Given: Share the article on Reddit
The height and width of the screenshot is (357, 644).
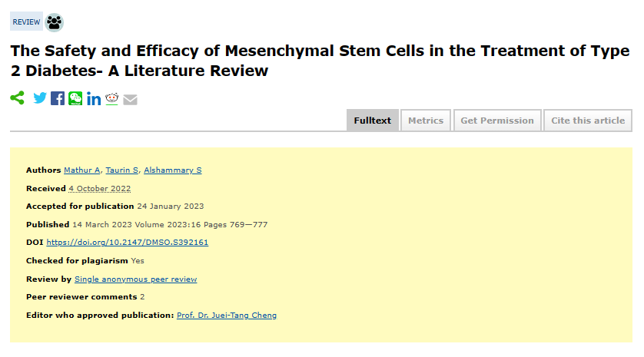Looking at the screenshot, I should click(x=112, y=98).
